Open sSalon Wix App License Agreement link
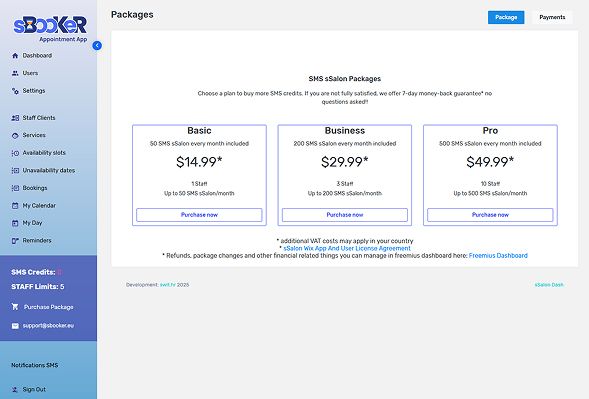Viewport: 589px width, 399px height. pyautogui.click(x=347, y=248)
